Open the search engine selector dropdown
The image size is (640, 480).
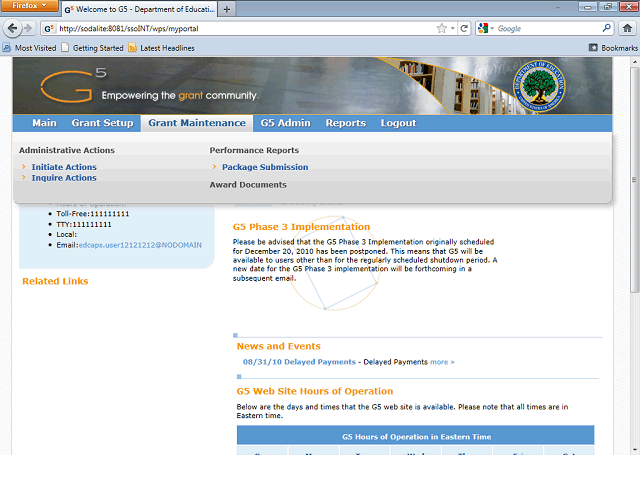coord(486,28)
